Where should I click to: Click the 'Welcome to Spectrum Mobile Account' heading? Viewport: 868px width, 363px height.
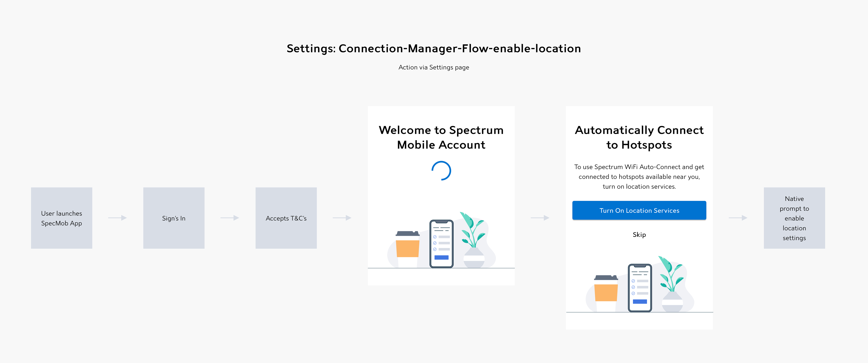(x=441, y=137)
